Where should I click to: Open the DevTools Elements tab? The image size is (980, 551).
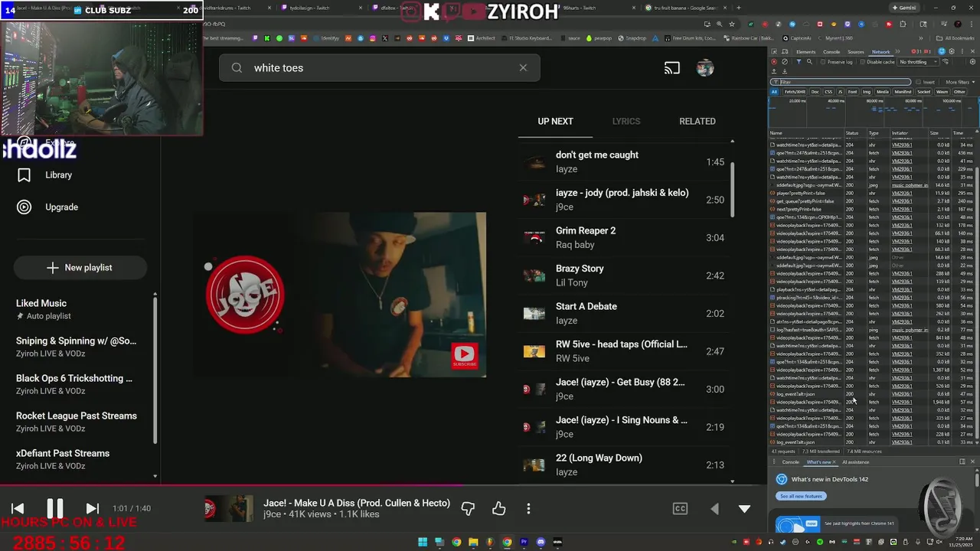(x=805, y=52)
